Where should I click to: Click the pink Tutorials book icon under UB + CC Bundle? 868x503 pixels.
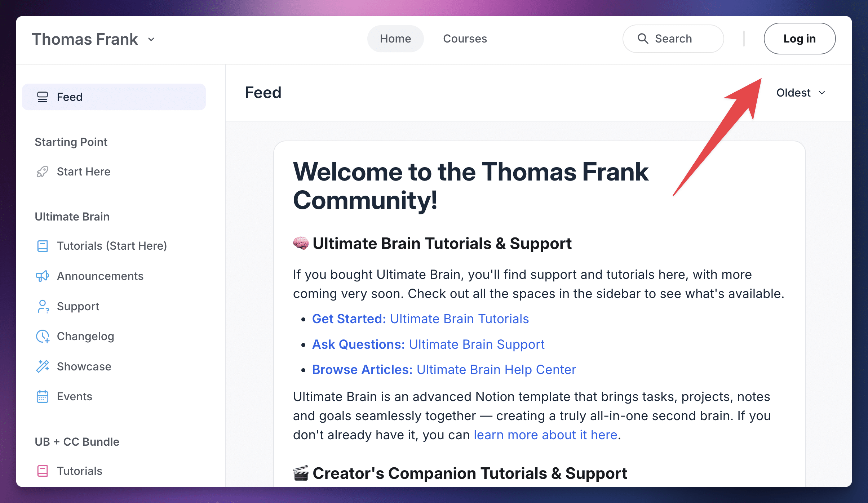(42, 471)
